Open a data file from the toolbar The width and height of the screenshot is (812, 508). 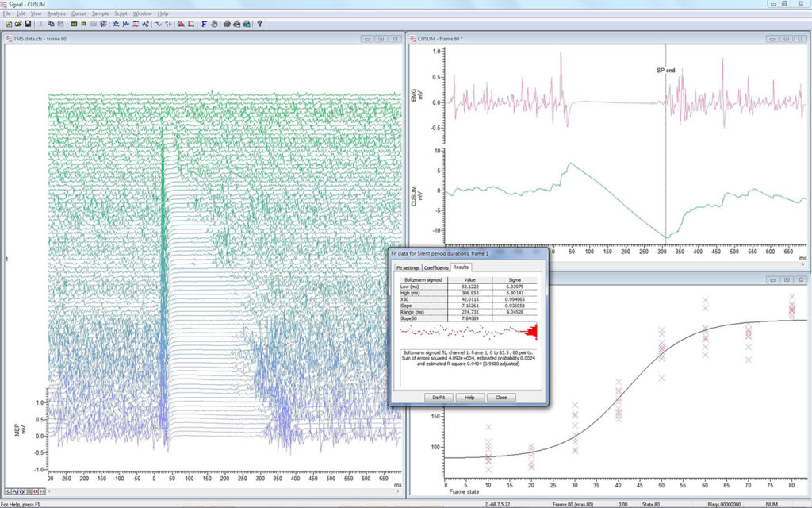(x=18, y=25)
